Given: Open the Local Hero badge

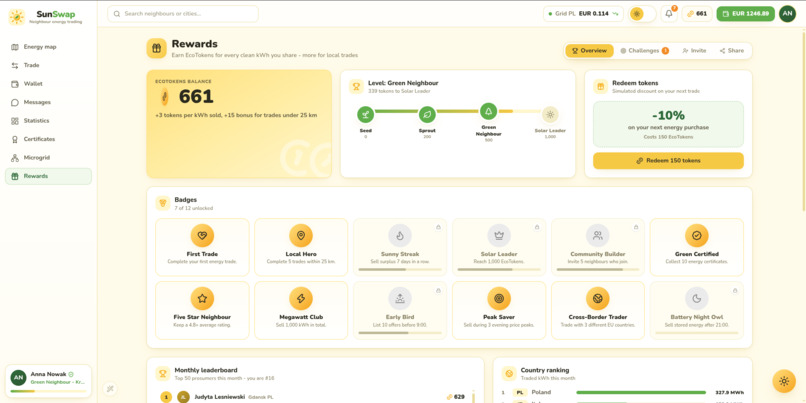Looking at the screenshot, I should coord(301,247).
